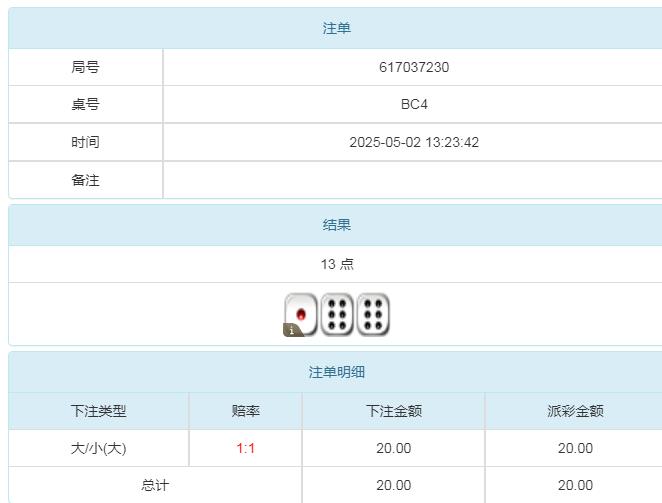Image resolution: width=662 pixels, height=503 pixels.
Task: Click the 结果 section header
Action: coord(336,225)
